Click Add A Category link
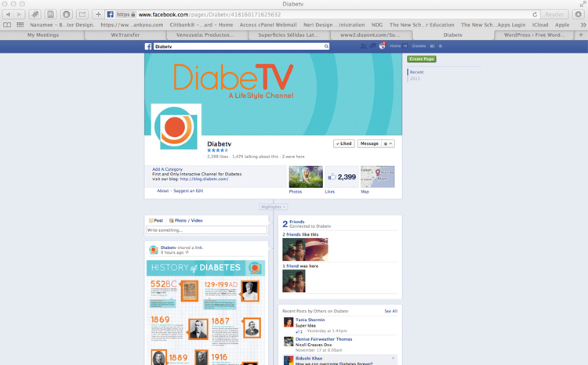 pyautogui.click(x=167, y=169)
